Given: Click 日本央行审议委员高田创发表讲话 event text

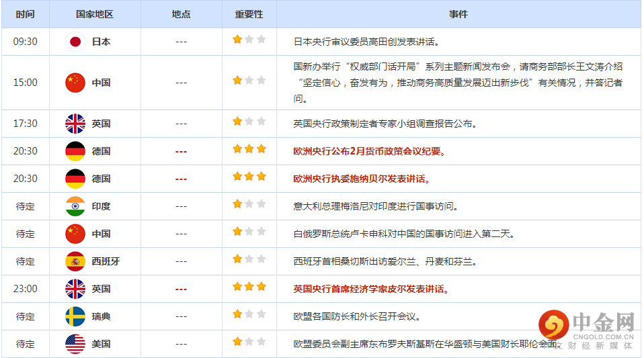Looking at the screenshot, I should pos(366,42).
